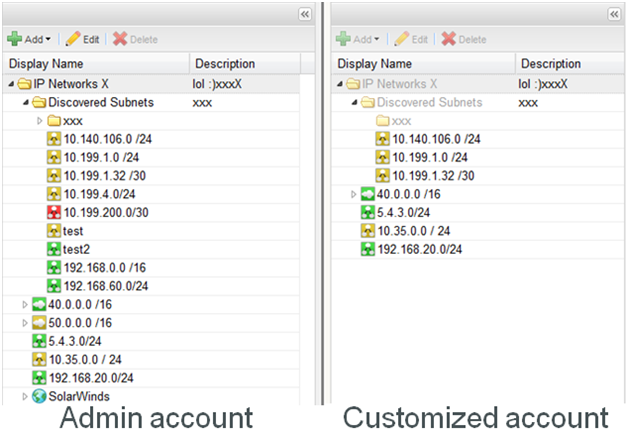Screen dimensions: 628x435
Task: Collapse Admin account panel with double-arrow button
Action: [305, 14]
